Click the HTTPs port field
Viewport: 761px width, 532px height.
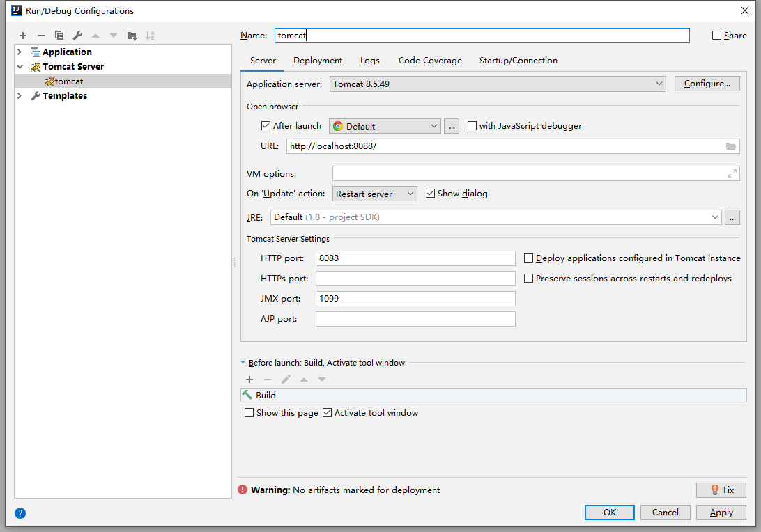click(x=415, y=279)
